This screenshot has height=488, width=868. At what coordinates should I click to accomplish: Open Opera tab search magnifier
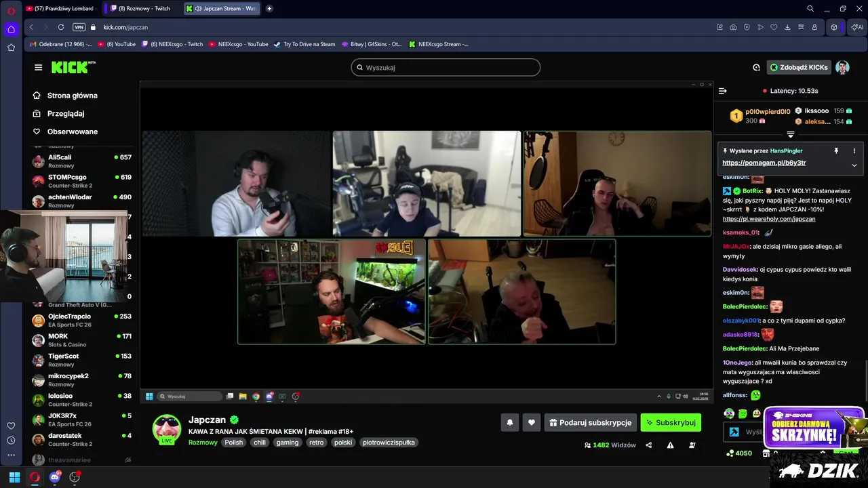tap(810, 9)
